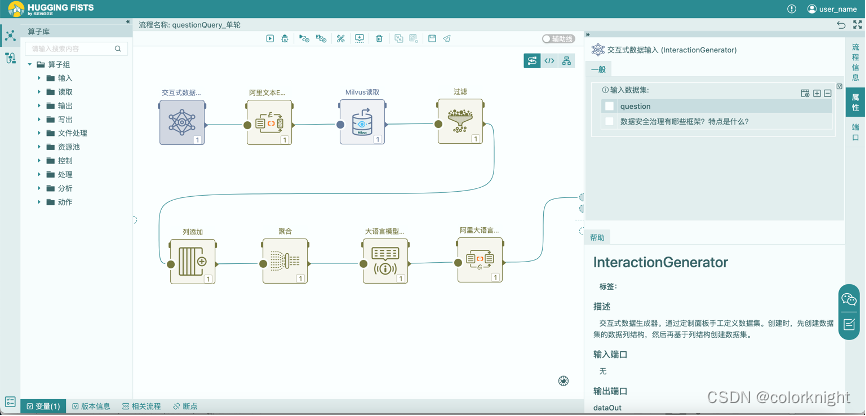Screen dimensions: 866x416
Task: Click the monitor download icon in toolbar
Action: [360, 38]
